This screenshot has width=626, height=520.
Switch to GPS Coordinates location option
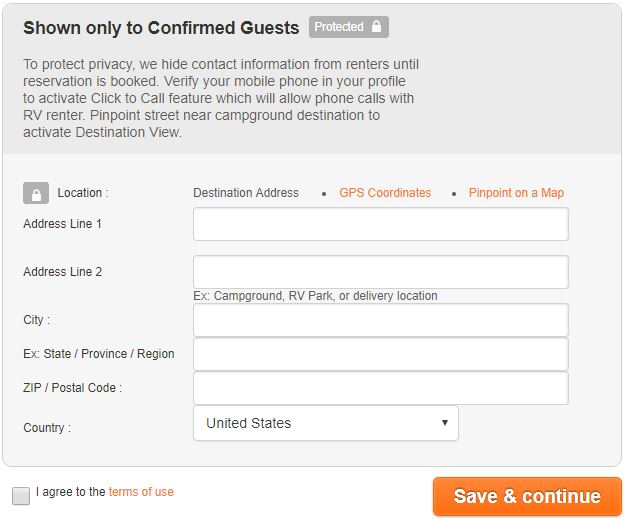[x=385, y=193]
